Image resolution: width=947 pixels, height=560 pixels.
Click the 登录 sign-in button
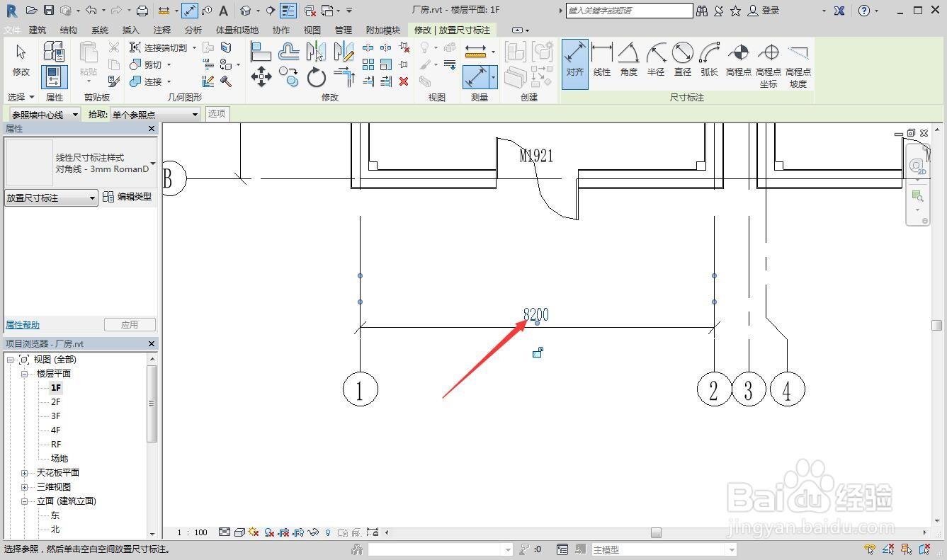pyautogui.click(x=764, y=11)
